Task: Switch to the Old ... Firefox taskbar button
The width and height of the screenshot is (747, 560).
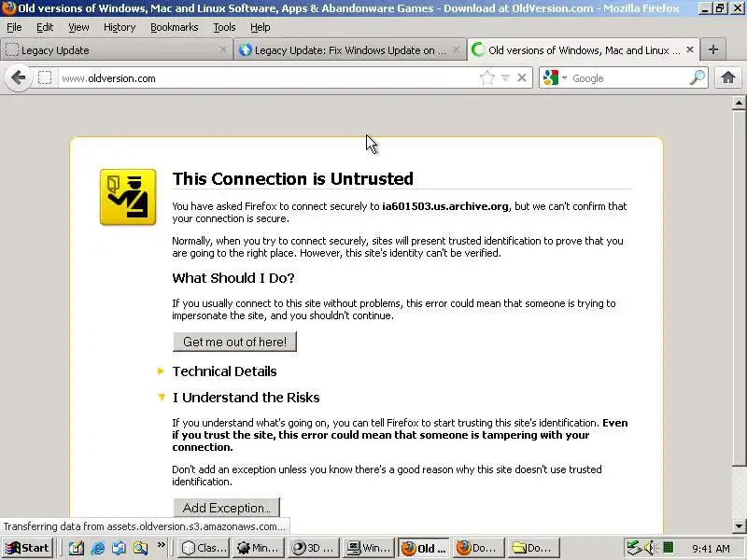Action: (x=423, y=548)
